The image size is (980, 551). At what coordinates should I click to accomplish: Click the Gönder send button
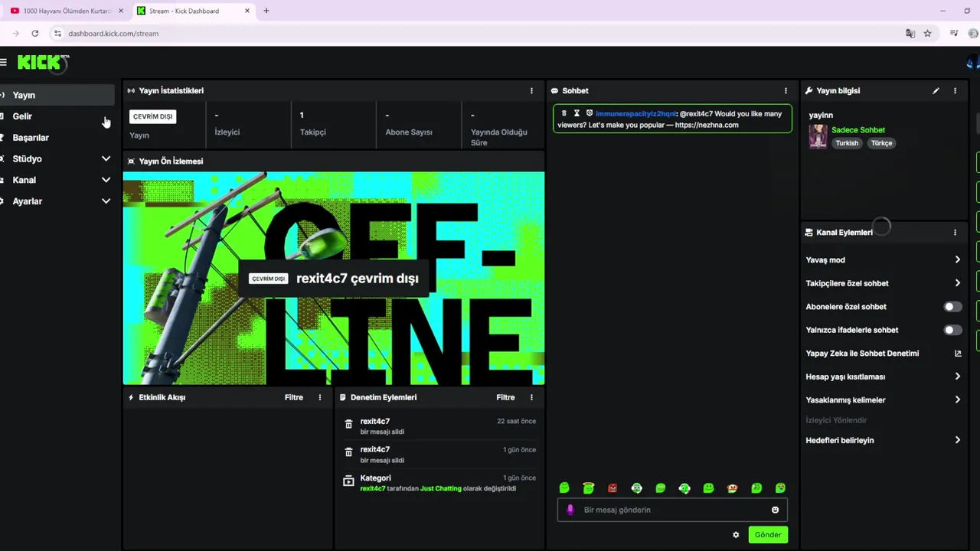click(x=768, y=535)
